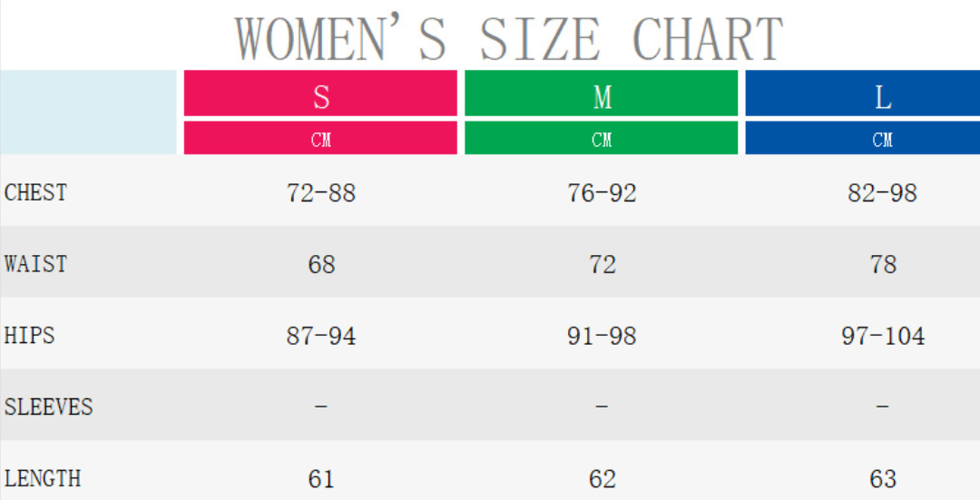Image resolution: width=980 pixels, height=500 pixels.
Task: Select chest value 82-98 for size L
Action: pyautogui.click(x=882, y=193)
